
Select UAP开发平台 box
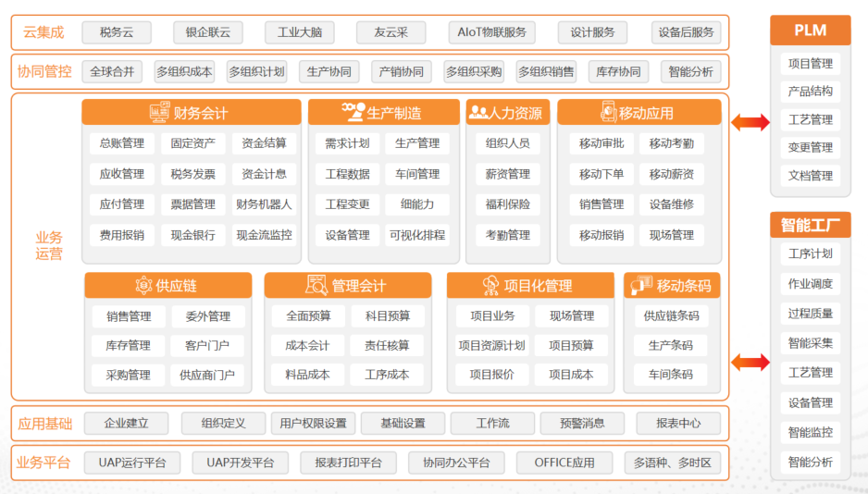pos(241,463)
